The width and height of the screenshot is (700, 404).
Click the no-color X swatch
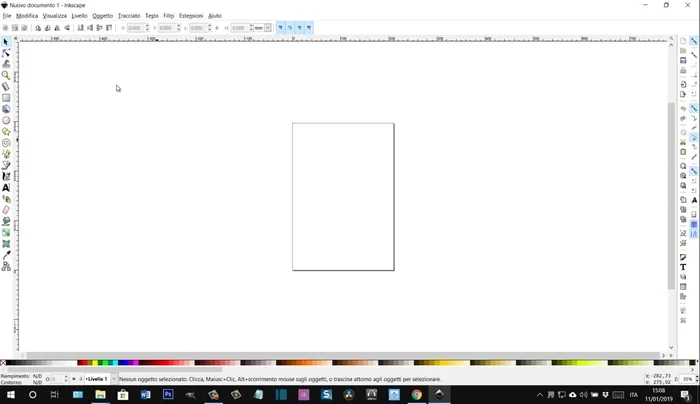3,363
